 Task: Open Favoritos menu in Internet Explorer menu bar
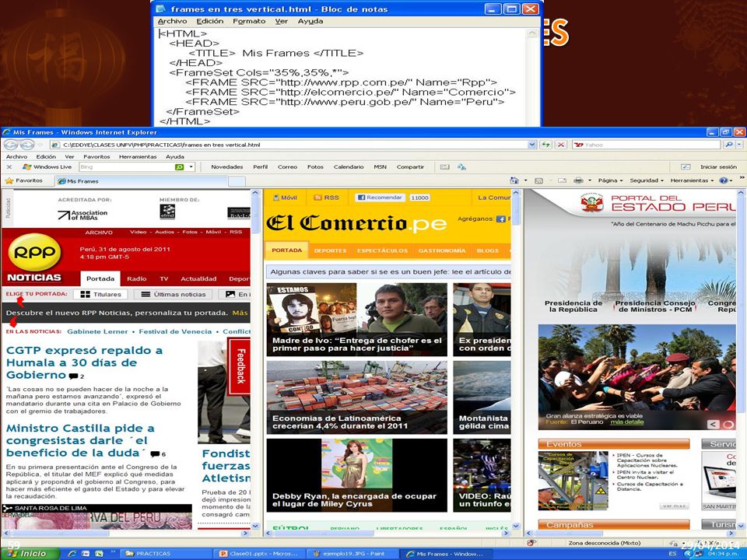point(96,156)
